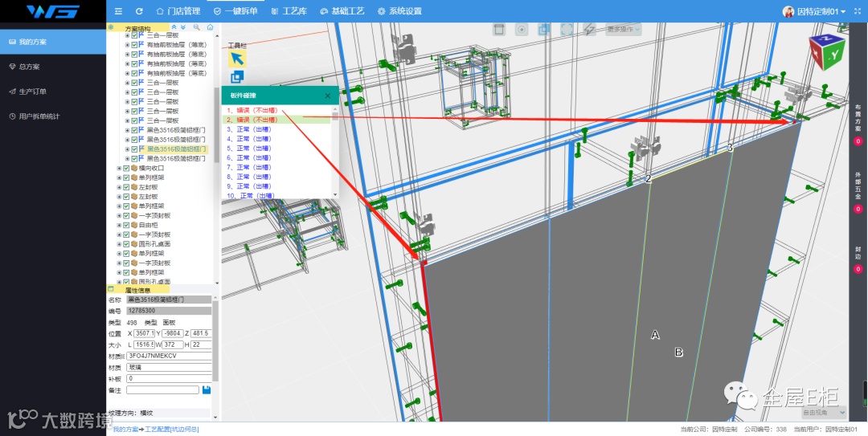
Task: Click the home icon in 方案结构 header
Action: coord(210,26)
